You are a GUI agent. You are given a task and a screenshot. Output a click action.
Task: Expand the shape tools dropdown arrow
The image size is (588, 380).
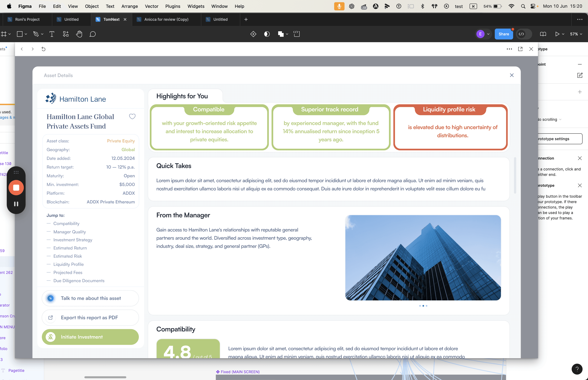tap(26, 34)
